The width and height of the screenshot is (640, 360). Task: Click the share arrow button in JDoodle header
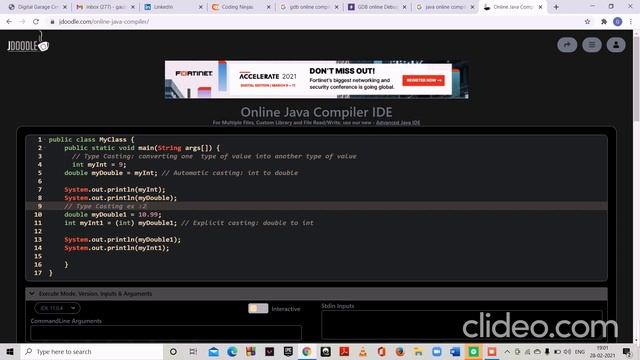click(x=567, y=45)
